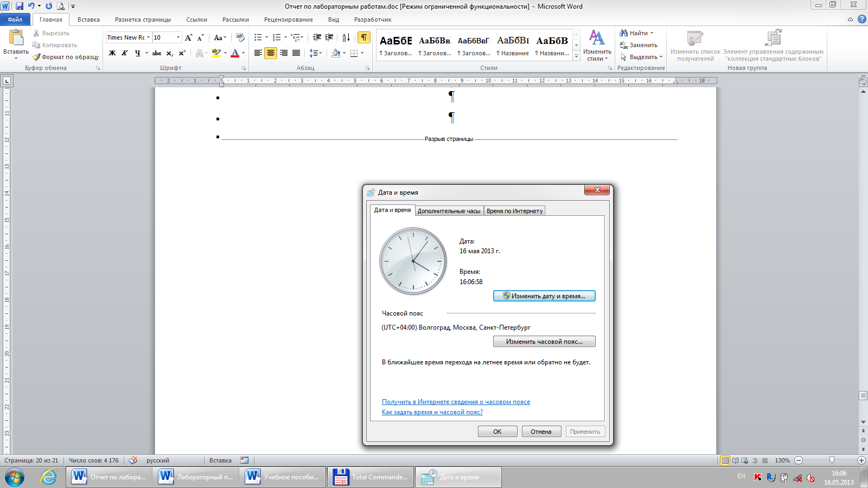Image resolution: width=868 pixels, height=488 pixels.
Task: Undo last action in quick access toolbar
Action: 31,6
